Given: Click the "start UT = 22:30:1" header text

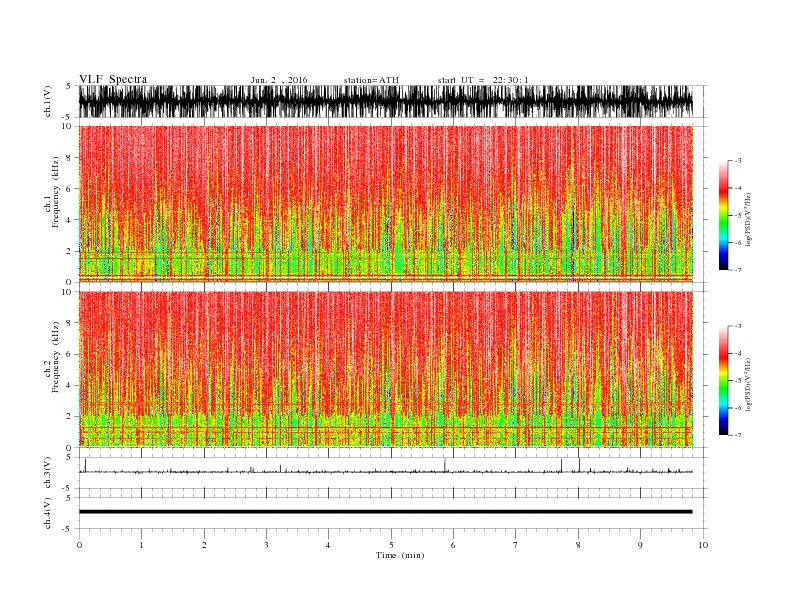Looking at the screenshot, I should [483, 80].
